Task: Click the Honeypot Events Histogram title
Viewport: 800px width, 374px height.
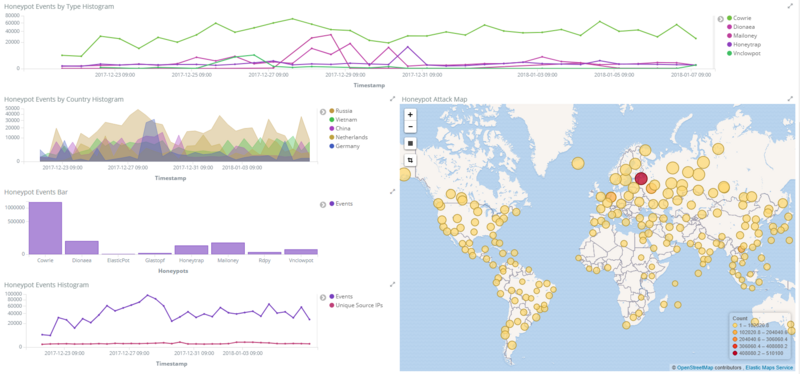Action: (46, 284)
